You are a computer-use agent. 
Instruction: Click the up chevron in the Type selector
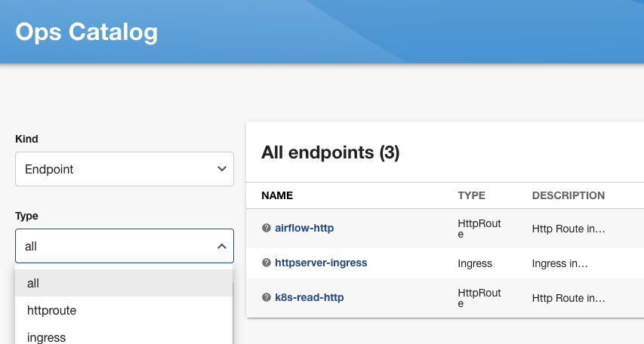coord(222,246)
